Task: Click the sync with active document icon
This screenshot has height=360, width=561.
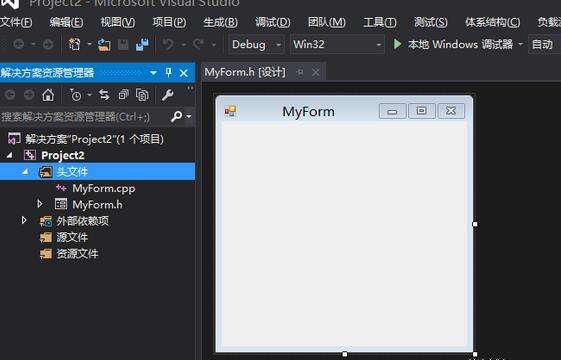Action: (104, 95)
